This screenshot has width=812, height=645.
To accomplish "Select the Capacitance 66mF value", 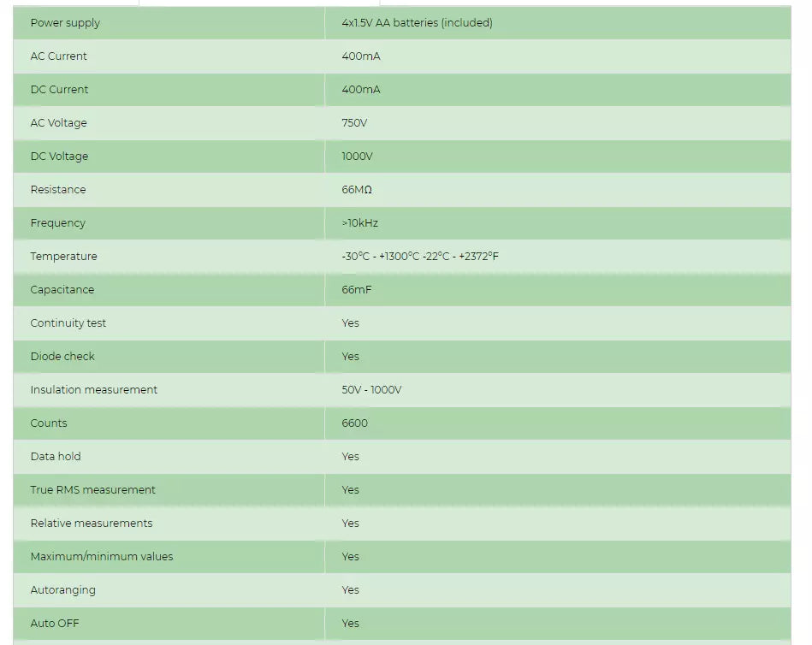I will [x=356, y=289].
